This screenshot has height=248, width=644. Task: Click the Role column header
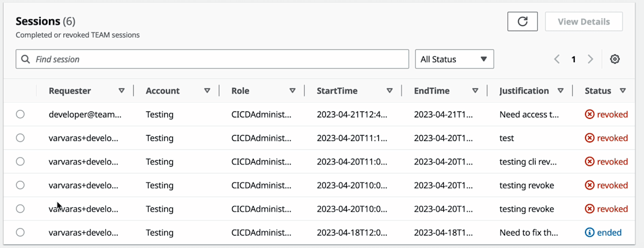tap(240, 91)
